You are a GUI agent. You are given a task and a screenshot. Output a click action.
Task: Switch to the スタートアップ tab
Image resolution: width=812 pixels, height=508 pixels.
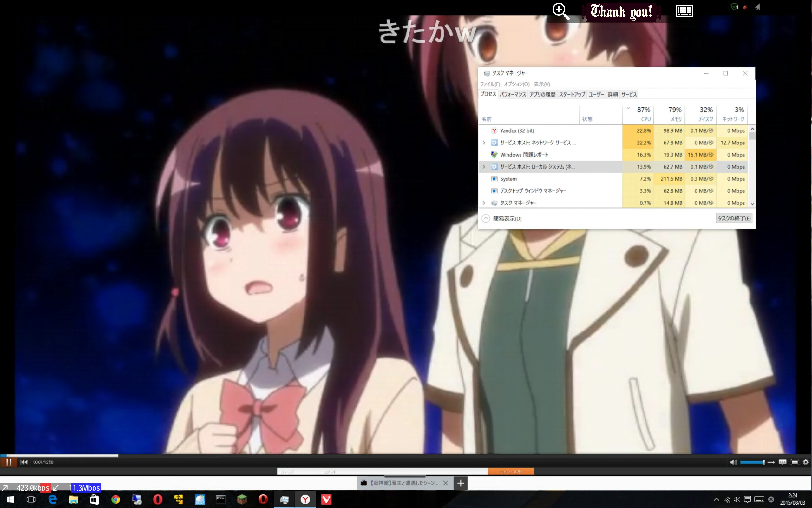pos(572,94)
